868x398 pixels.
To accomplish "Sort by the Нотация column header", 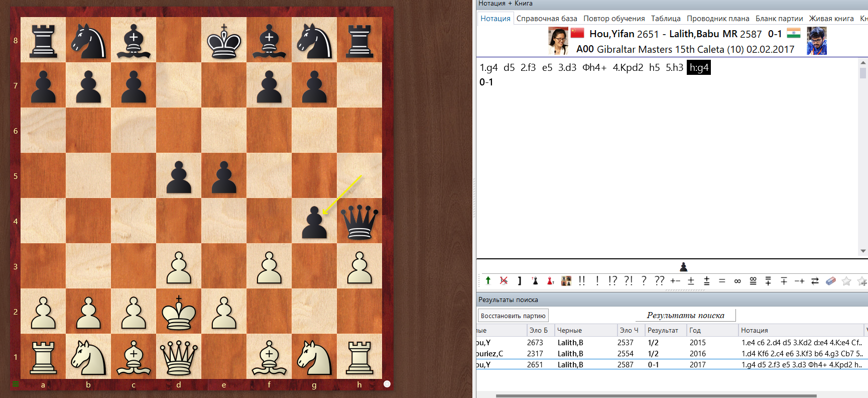I will click(801, 330).
